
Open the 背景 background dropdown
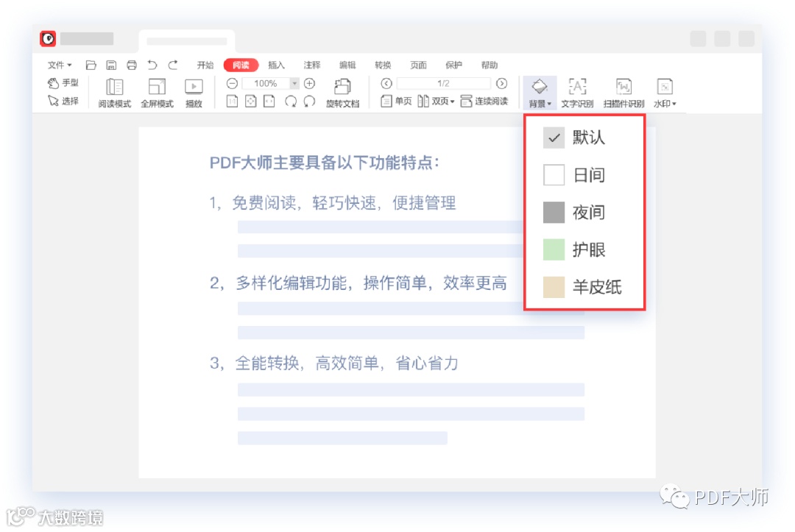[540, 93]
